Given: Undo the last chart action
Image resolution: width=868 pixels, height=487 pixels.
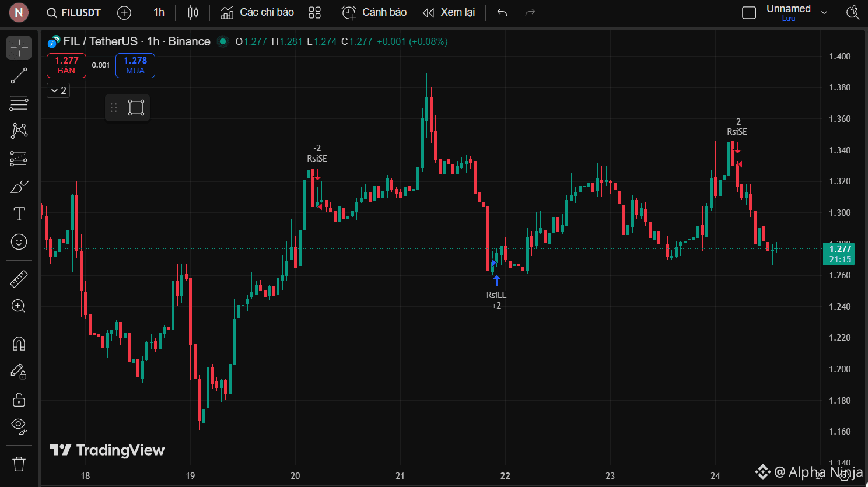Looking at the screenshot, I should [x=502, y=13].
